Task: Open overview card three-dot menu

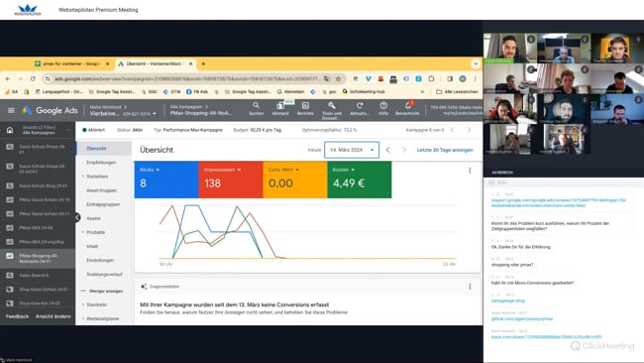Action: tap(470, 171)
